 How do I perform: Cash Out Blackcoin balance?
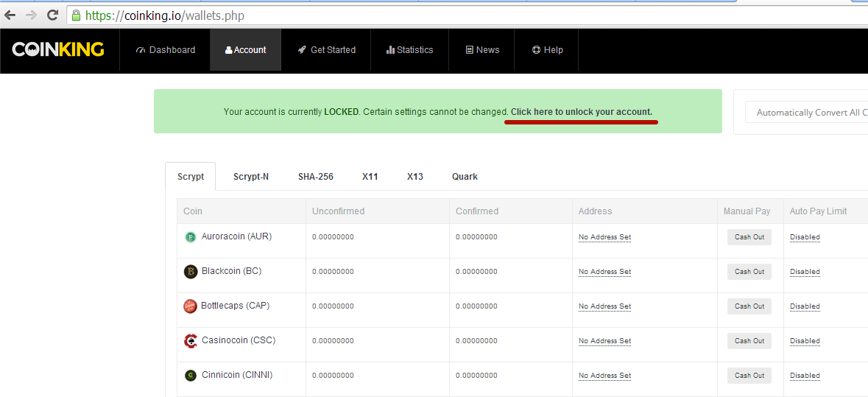pyautogui.click(x=749, y=271)
